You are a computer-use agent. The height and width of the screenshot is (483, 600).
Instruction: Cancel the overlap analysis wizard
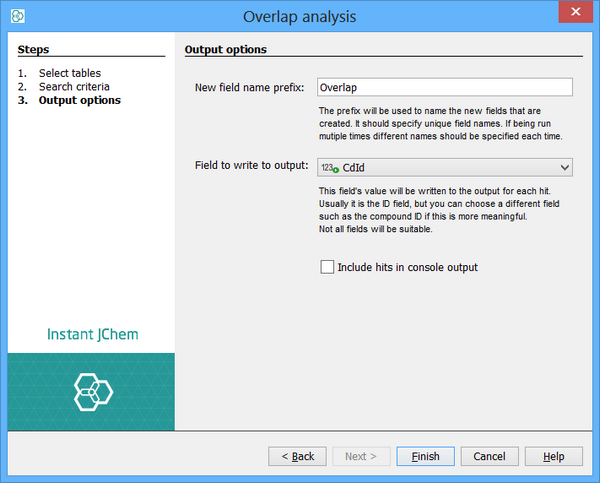(489, 456)
